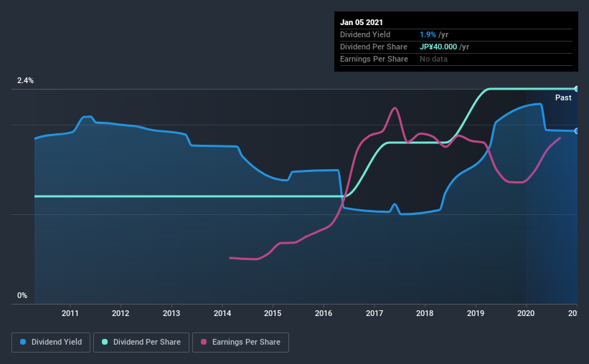Select the 2014 axis label
This screenshot has width=589, height=364.
click(x=222, y=313)
